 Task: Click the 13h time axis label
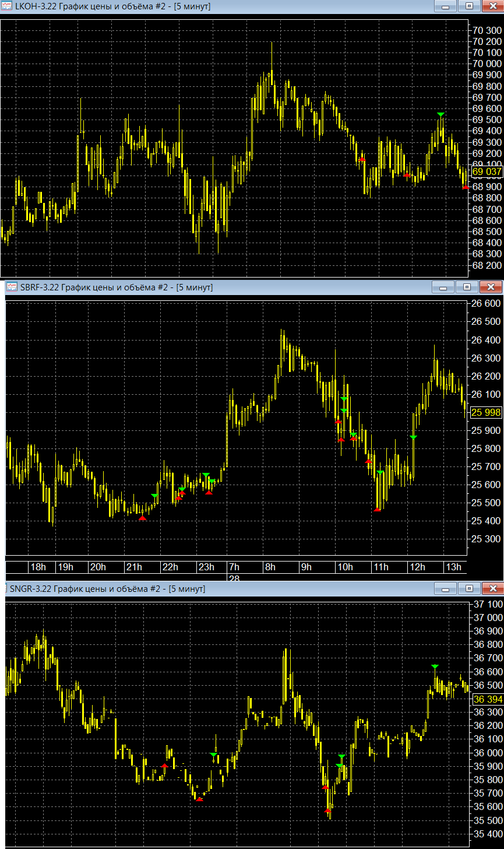point(453,567)
